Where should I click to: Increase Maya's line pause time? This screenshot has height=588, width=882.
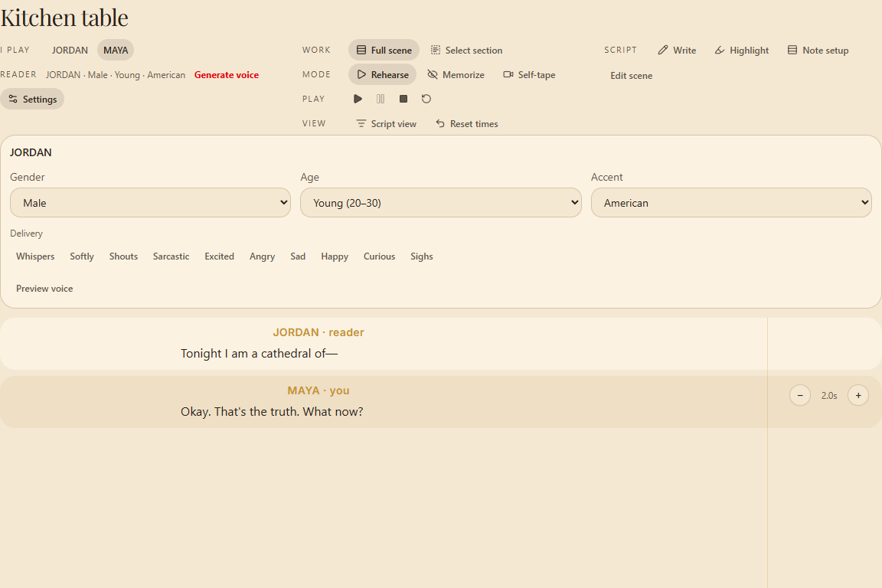coord(858,396)
